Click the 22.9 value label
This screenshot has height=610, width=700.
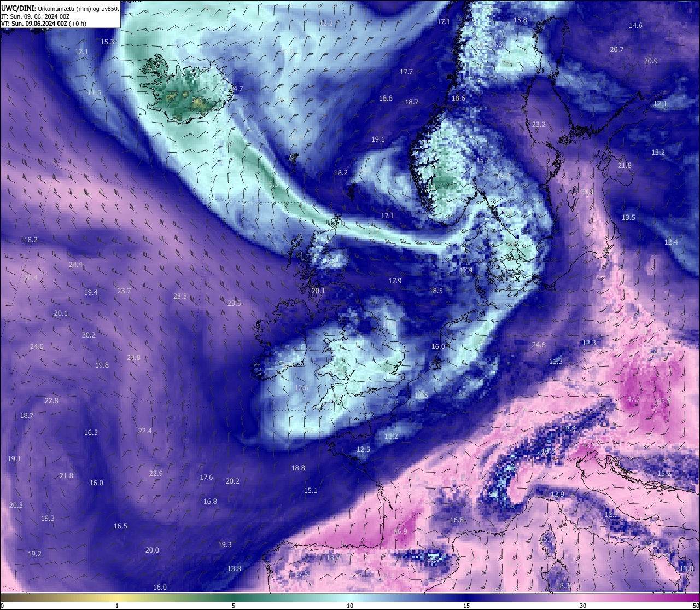click(156, 473)
